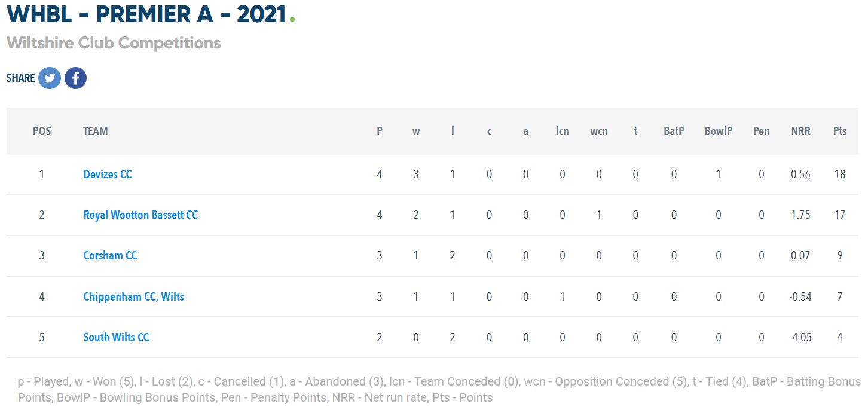Click the w (Won) column header

(416, 131)
